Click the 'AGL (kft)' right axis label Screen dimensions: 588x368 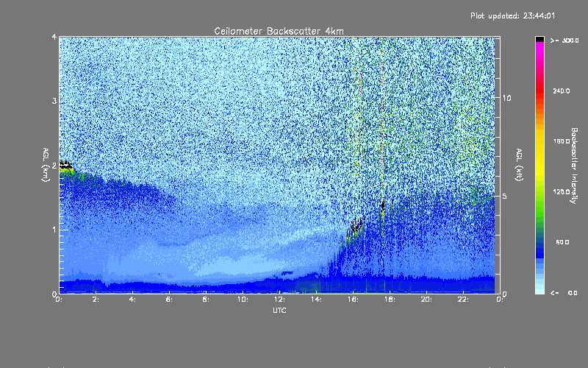(x=519, y=165)
